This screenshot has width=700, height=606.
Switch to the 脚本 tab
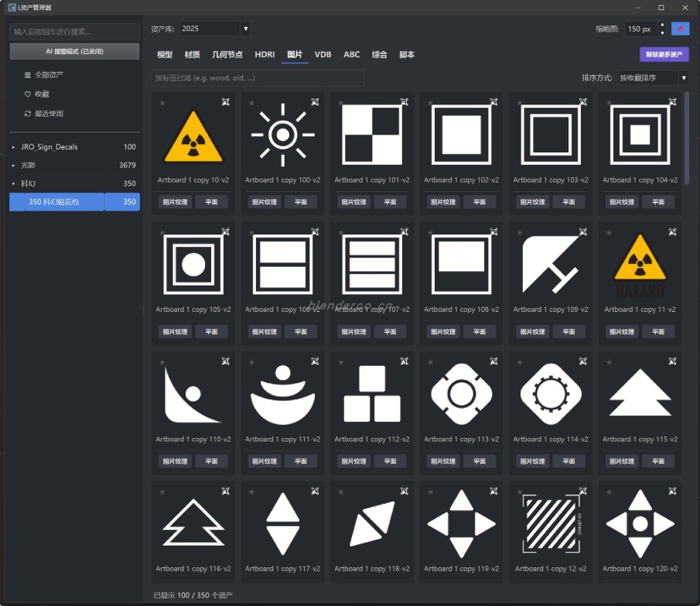pos(407,54)
